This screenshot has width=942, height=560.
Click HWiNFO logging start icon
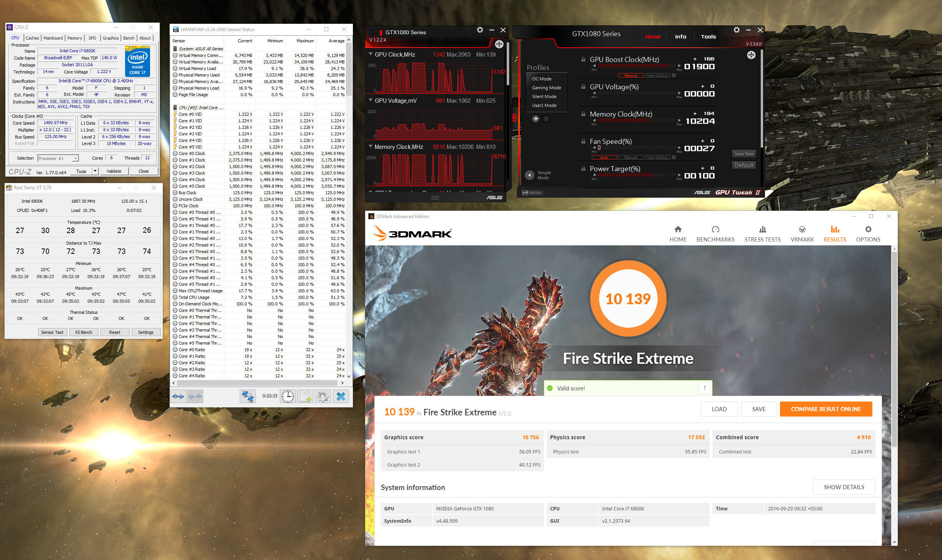[x=306, y=396]
